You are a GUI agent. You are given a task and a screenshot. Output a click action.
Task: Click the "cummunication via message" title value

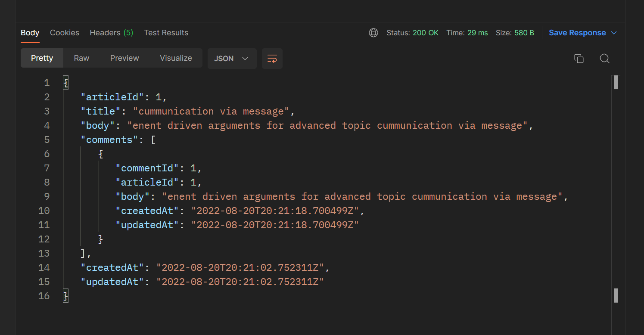point(211,111)
